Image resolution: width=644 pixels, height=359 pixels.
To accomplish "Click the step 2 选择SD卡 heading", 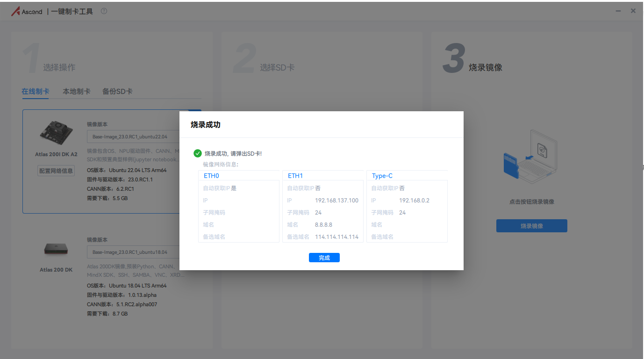I will 277,67.
